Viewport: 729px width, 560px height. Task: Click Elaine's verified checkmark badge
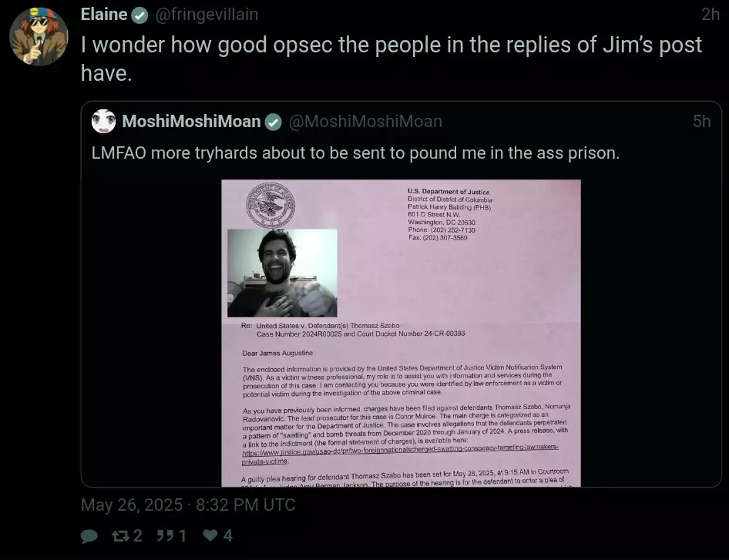pyautogui.click(x=139, y=15)
